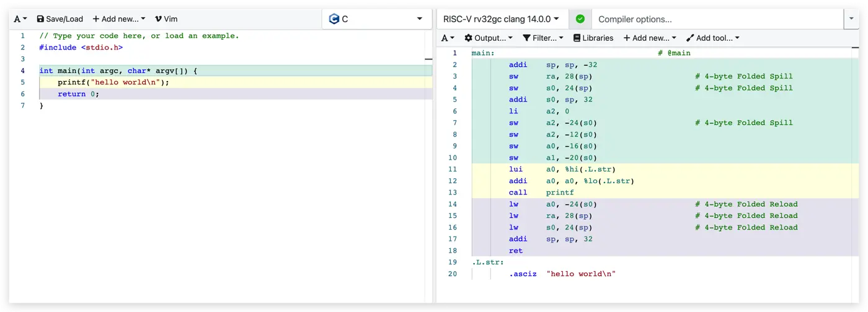Click the call printf assembly line
The width and height of the screenshot is (868, 312).
pyautogui.click(x=541, y=193)
